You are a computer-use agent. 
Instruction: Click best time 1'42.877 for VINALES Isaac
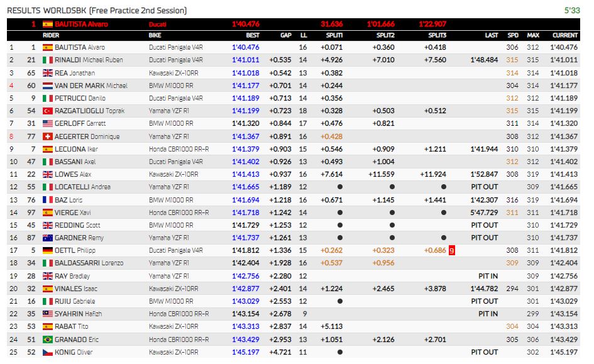[246, 289]
